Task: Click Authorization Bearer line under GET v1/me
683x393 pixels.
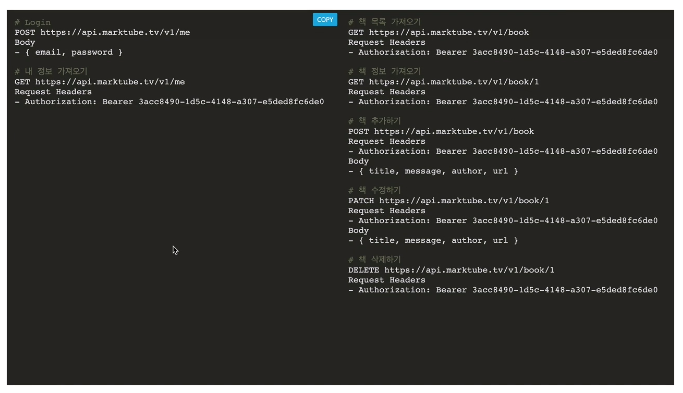Action: tap(169, 102)
